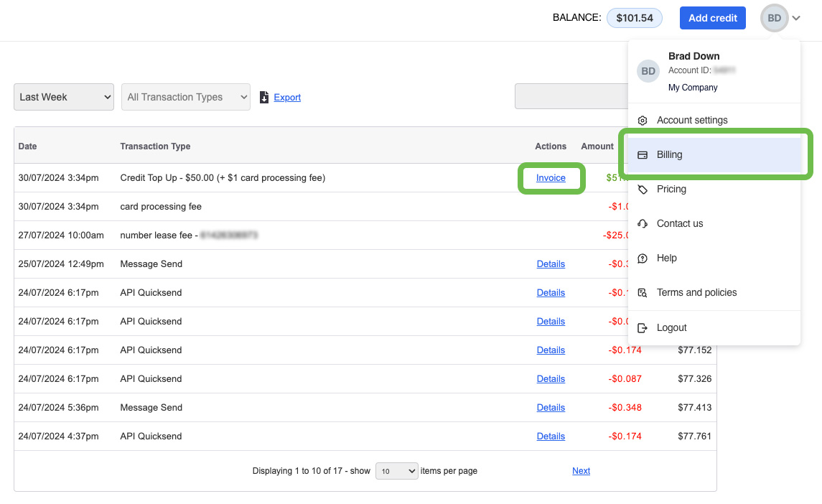This screenshot has height=504, width=822.
Task: Select Logout in the account menu
Action: [x=714, y=328]
